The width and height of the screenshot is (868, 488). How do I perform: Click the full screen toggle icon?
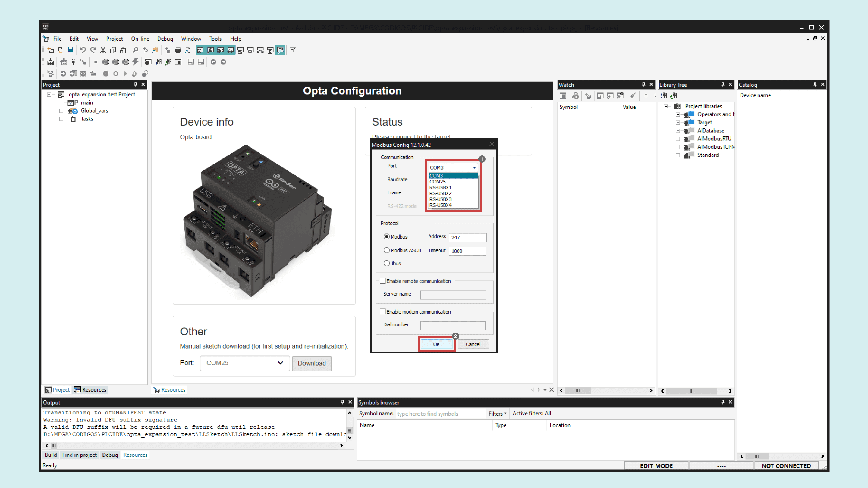coord(293,50)
